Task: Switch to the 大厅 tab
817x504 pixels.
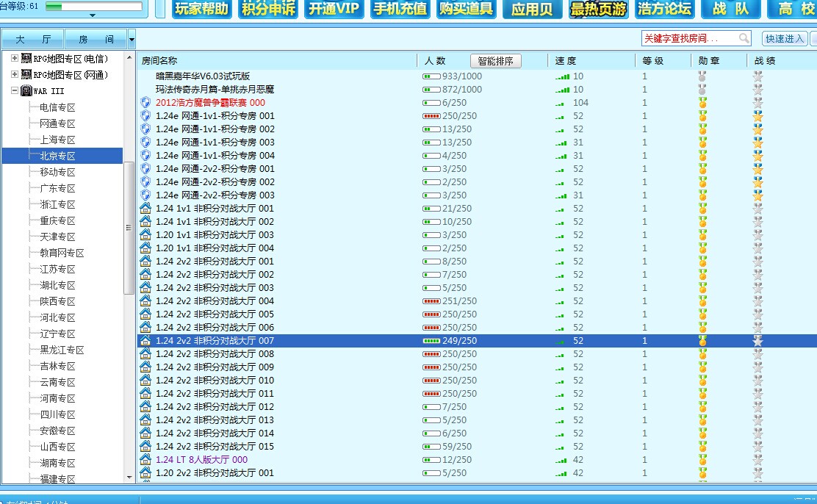Action: [33, 39]
